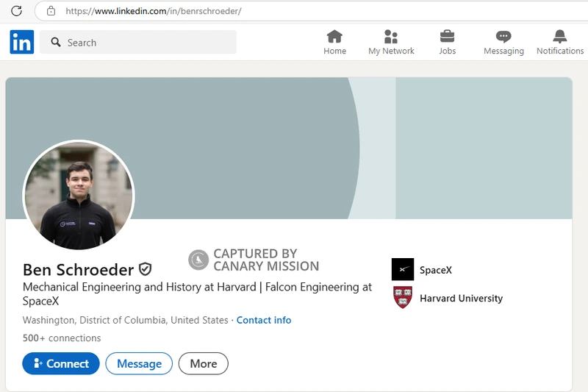This screenshot has height=392, width=588.
Task: Open the Notifications bell icon
Action: pos(560,37)
